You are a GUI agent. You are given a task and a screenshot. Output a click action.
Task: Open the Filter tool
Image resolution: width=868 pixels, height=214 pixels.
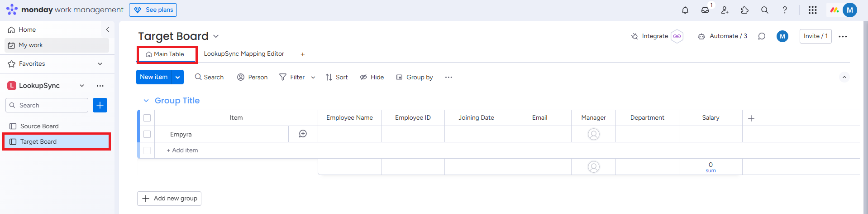(x=292, y=78)
